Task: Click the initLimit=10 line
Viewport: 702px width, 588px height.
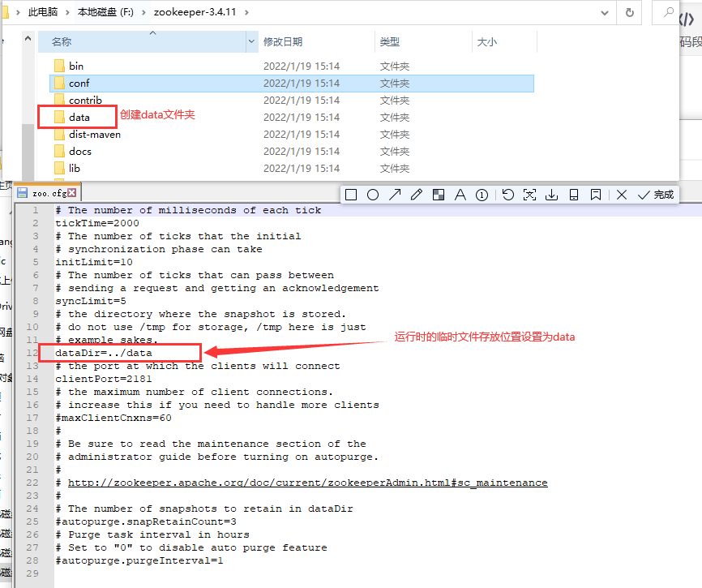Action: tap(94, 262)
